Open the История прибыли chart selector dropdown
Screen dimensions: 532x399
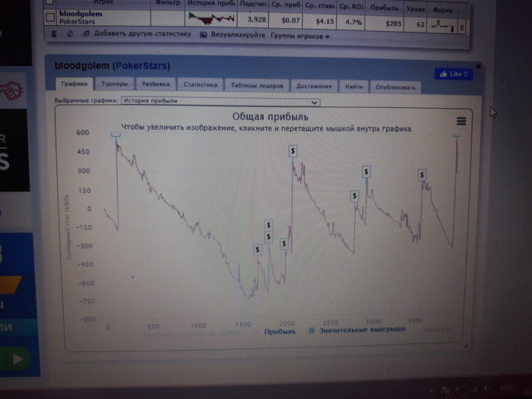click(220, 101)
